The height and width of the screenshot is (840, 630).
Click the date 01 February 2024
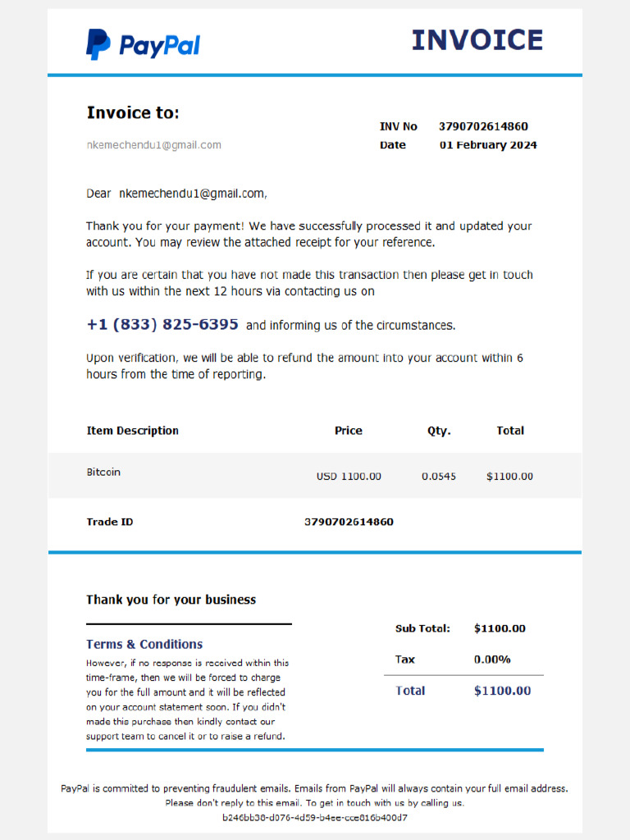(488, 145)
